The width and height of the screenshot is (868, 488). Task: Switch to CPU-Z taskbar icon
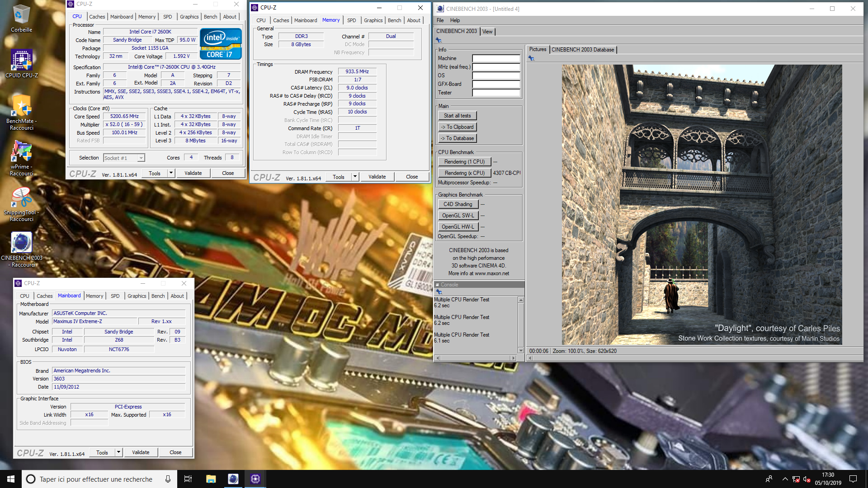tap(255, 479)
